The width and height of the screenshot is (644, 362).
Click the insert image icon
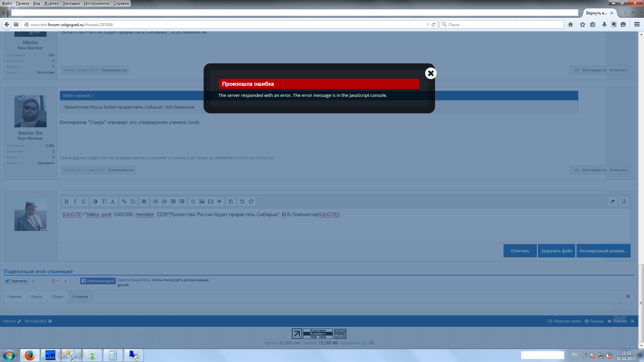pos(202,201)
